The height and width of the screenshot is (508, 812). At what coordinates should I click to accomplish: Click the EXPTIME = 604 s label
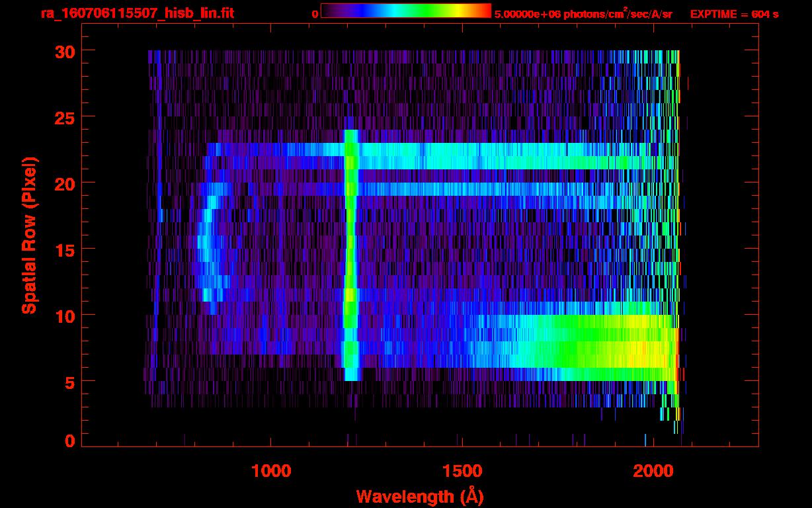[x=734, y=14]
